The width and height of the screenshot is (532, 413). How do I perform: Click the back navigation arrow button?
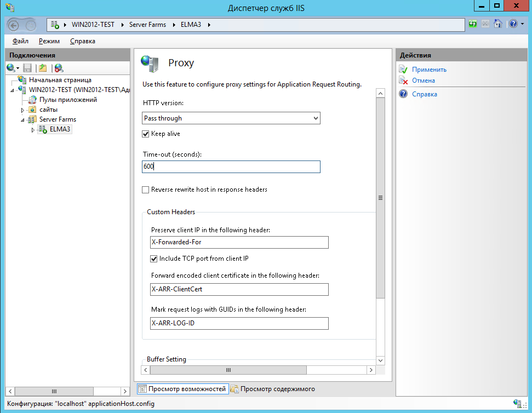[14, 25]
